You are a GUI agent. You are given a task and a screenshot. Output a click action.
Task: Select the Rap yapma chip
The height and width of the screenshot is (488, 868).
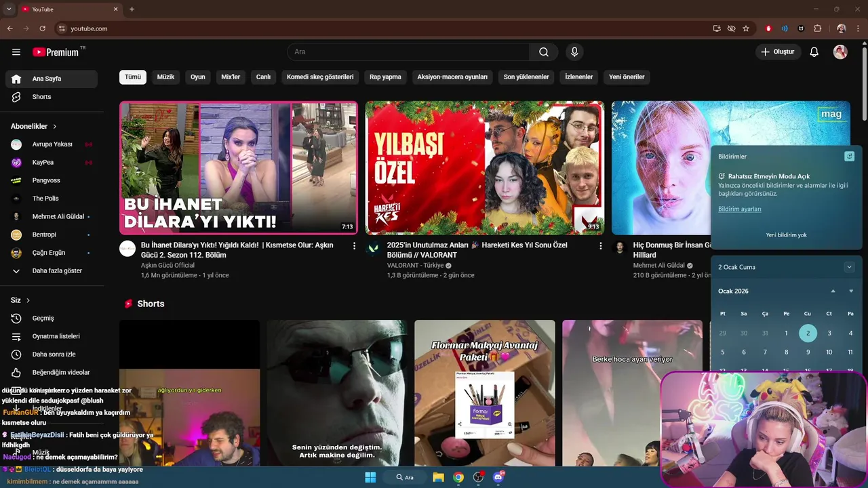(385, 77)
